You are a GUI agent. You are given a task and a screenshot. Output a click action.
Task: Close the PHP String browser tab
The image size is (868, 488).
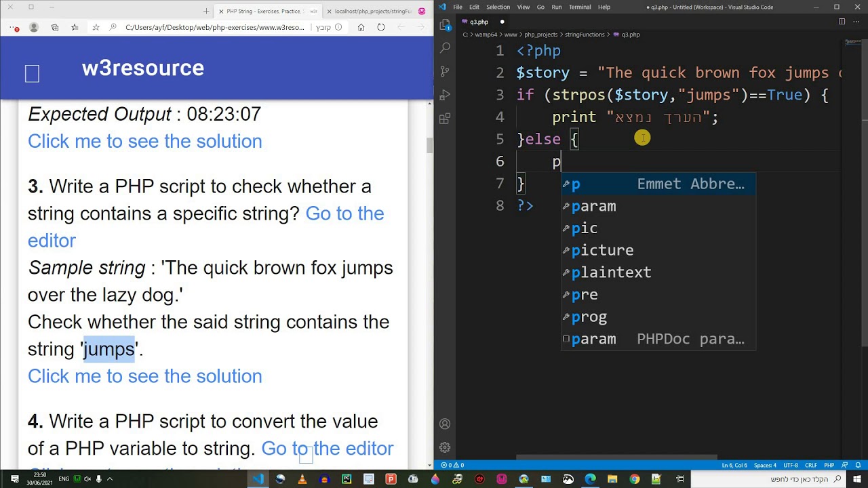tap(220, 12)
